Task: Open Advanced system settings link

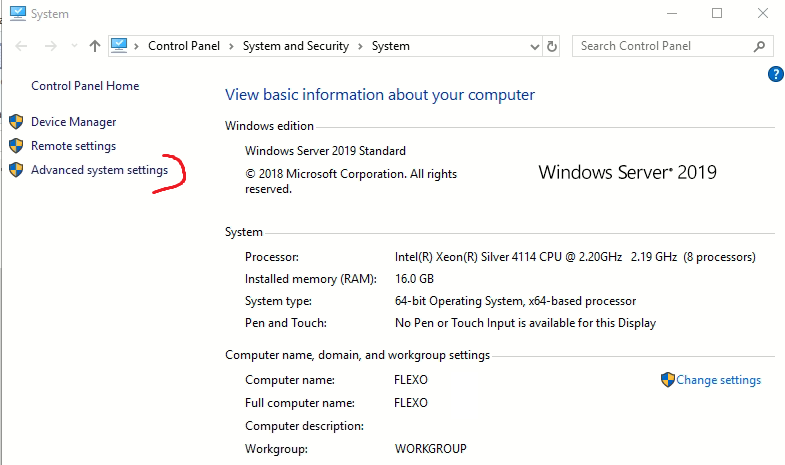Action: tap(100, 170)
